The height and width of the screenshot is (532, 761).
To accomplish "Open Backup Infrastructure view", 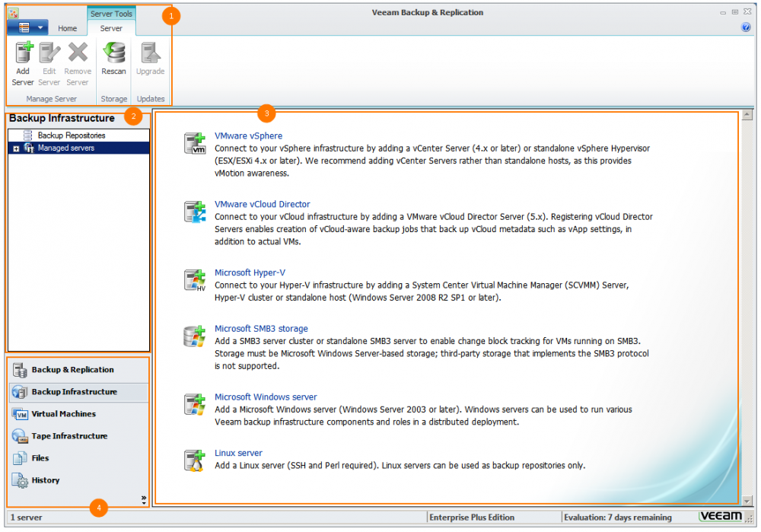I will tap(78, 392).
